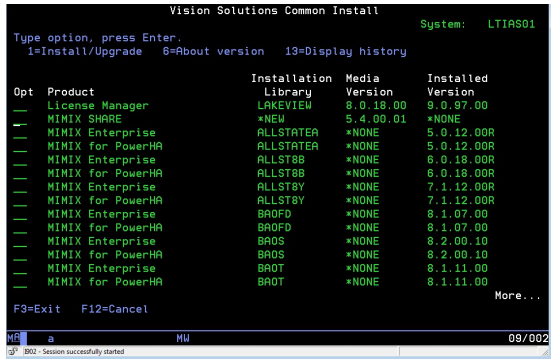Click installed version 8.2.00.10 of MIMIX Enterprise
Image resolution: width=553 pixels, height=362 pixels.
(457, 241)
